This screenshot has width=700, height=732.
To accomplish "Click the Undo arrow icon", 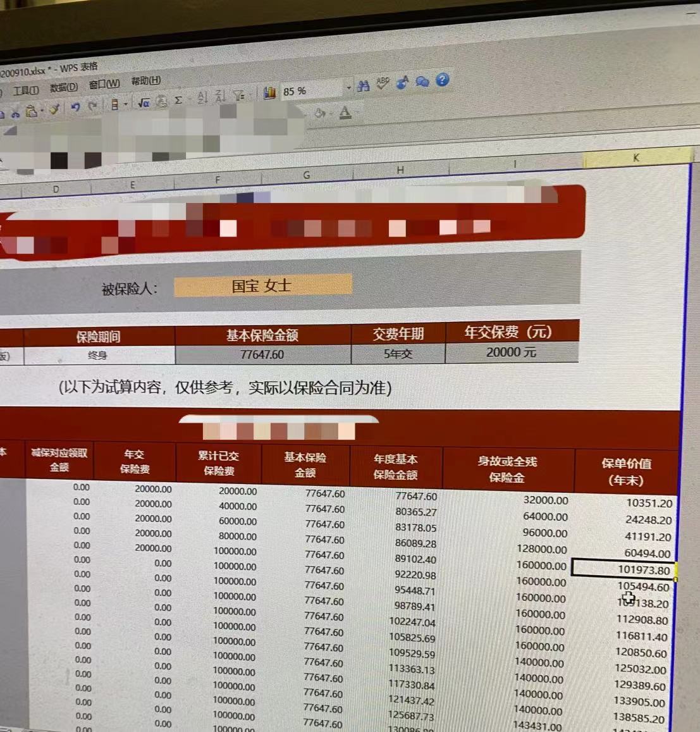I will pyautogui.click(x=75, y=108).
